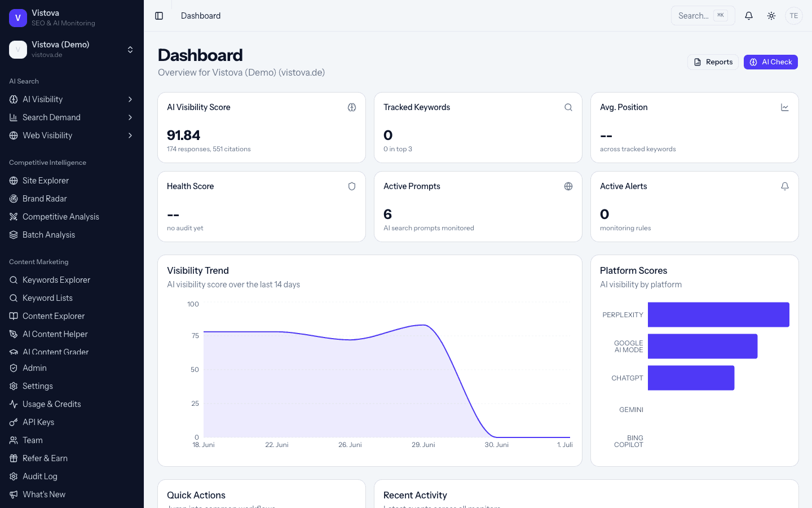The image size is (812, 508).
Task: Open the Vistova (Demo) workspace switcher
Action: point(72,50)
